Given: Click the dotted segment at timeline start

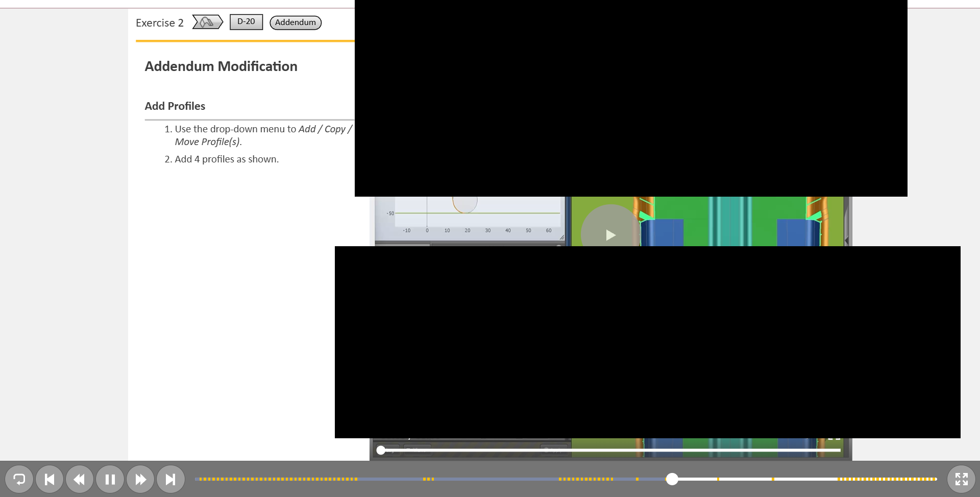Looking at the screenshot, I should (276, 479).
